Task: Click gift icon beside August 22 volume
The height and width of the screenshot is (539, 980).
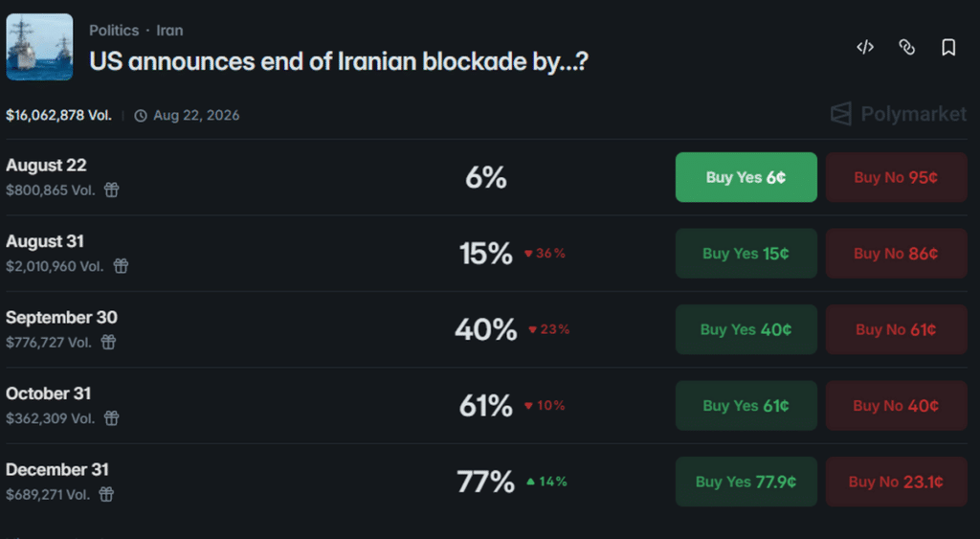Action: [111, 191]
